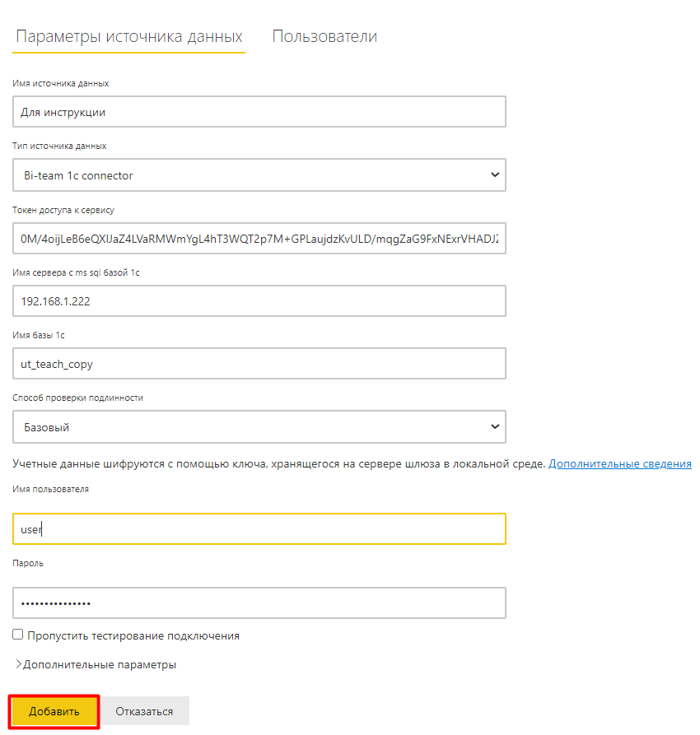700x735 pixels.
Task: Click the 'Пропустить тестирование подключения' label text
Action: point(133,635)
